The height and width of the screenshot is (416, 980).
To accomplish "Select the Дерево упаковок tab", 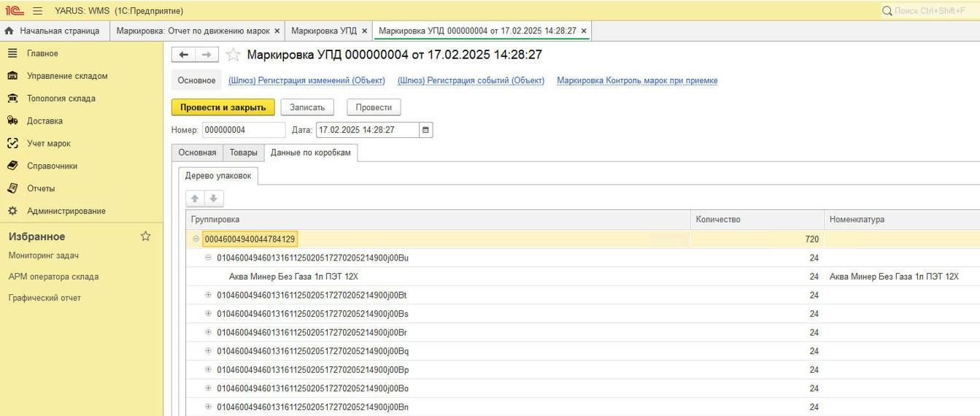I will (218, 176).
